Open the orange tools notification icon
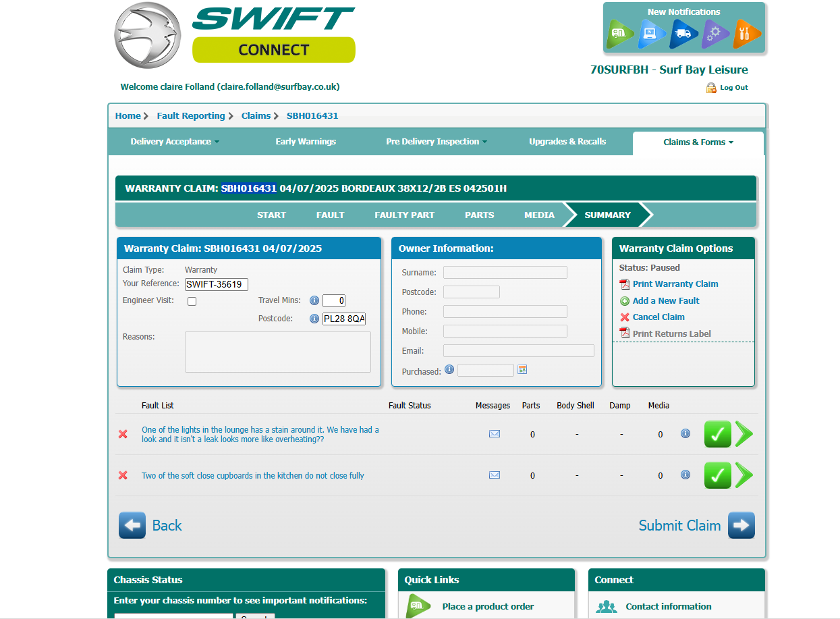 pyautogui.click(x=746, y=33)
